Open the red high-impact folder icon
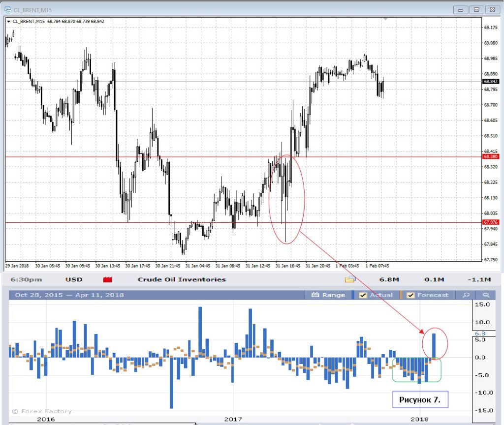 108,280
